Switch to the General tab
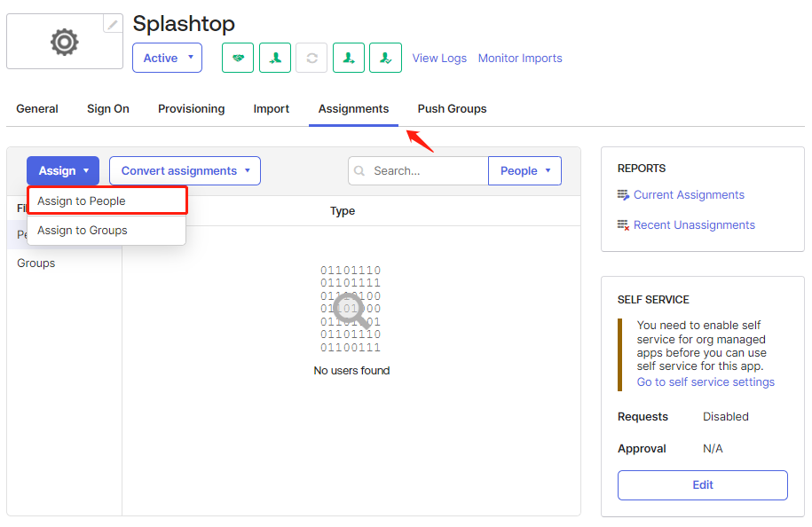The image size is (812, 527). (x=37, y=109)
